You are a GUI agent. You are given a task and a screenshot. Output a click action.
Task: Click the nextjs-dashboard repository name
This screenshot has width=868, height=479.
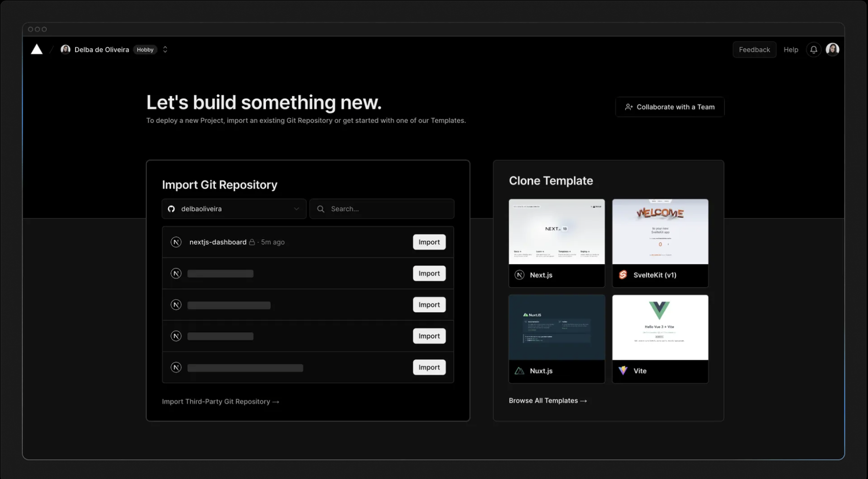point(218,242)
